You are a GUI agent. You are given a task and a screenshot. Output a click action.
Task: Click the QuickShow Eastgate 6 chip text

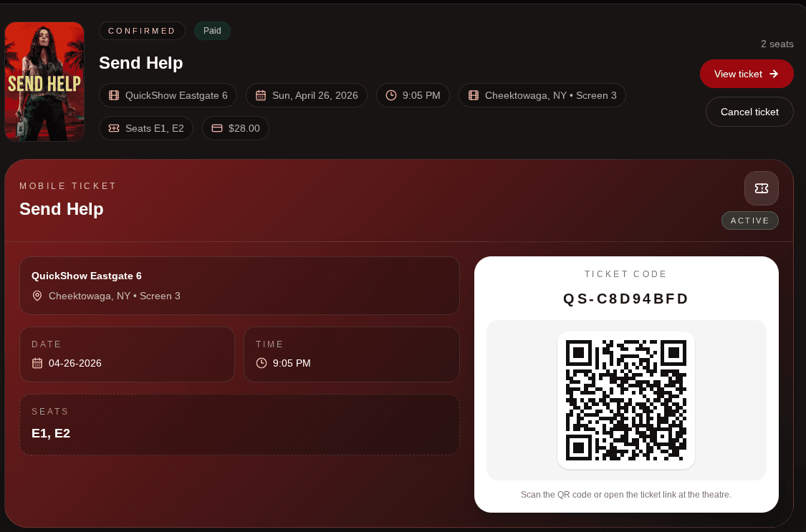tap(176, 95)
